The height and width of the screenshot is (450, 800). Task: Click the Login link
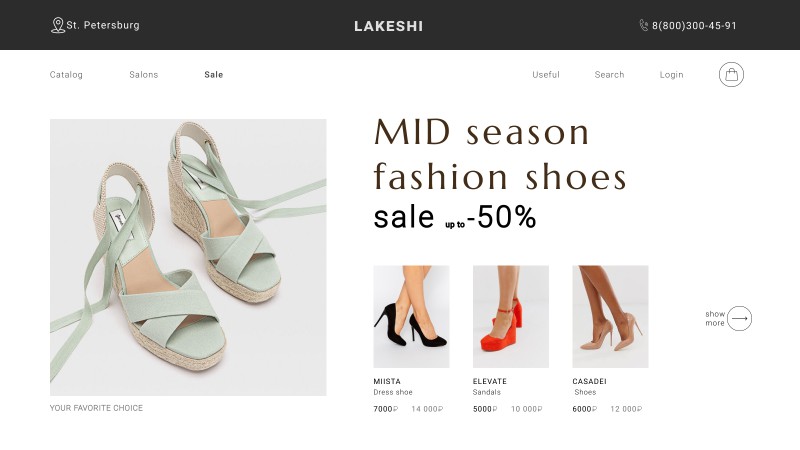[x=671, y=74]
